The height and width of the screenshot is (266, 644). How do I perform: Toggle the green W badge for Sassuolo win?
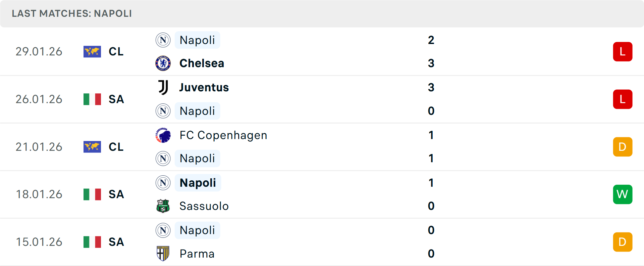623,194
